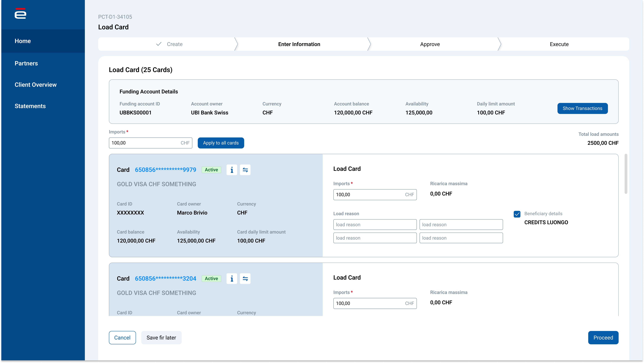Edit Imports amount for card 9979

click(x=375, y=195)
